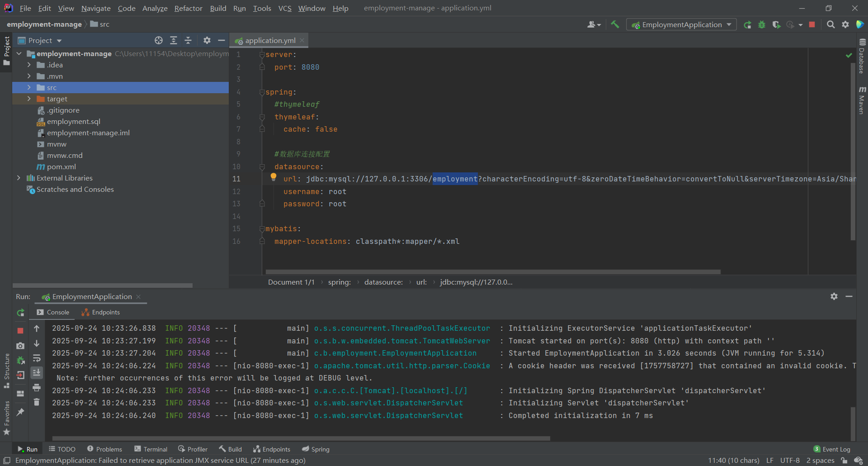
Task: Clear all console output trash icon
Action: pyautogui.click(x=37, y=402)
